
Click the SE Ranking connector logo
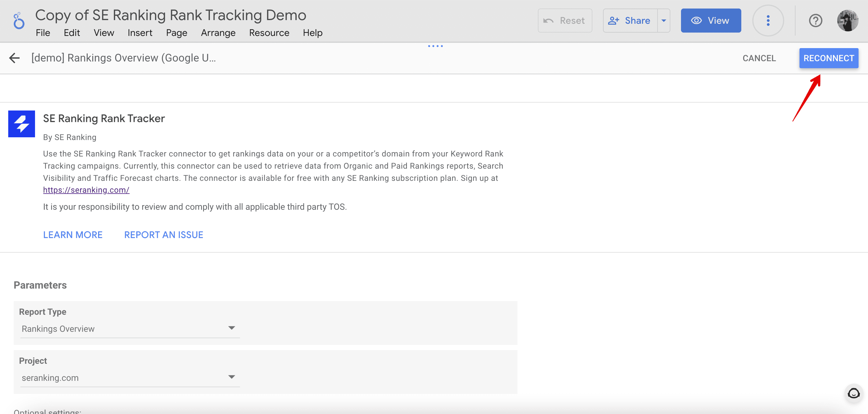point(22,124)
